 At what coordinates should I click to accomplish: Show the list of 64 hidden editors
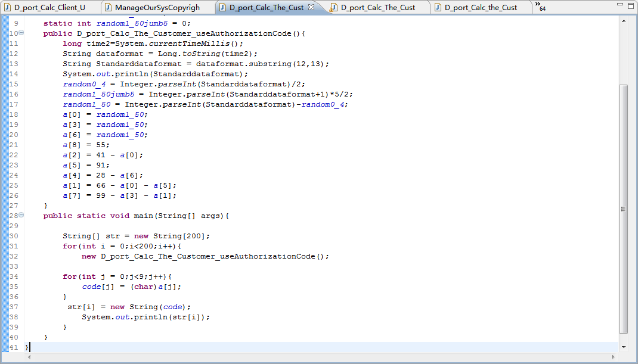click(540, 6)
